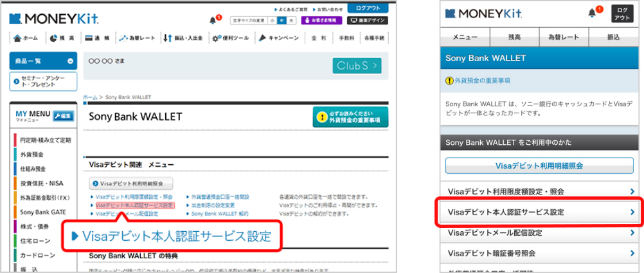Click the ClubS banner button
This screenshot has width=644, height=273.
pos(357,66)
